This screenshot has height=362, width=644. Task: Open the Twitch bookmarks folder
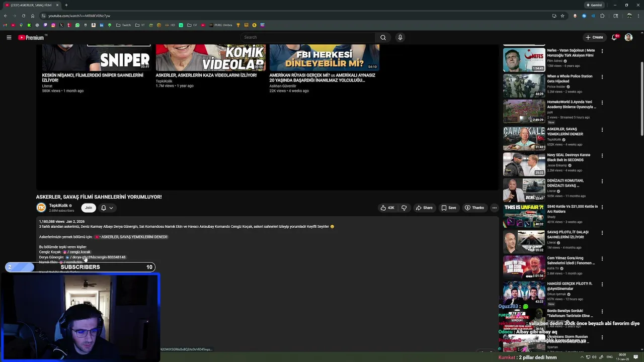123,25
